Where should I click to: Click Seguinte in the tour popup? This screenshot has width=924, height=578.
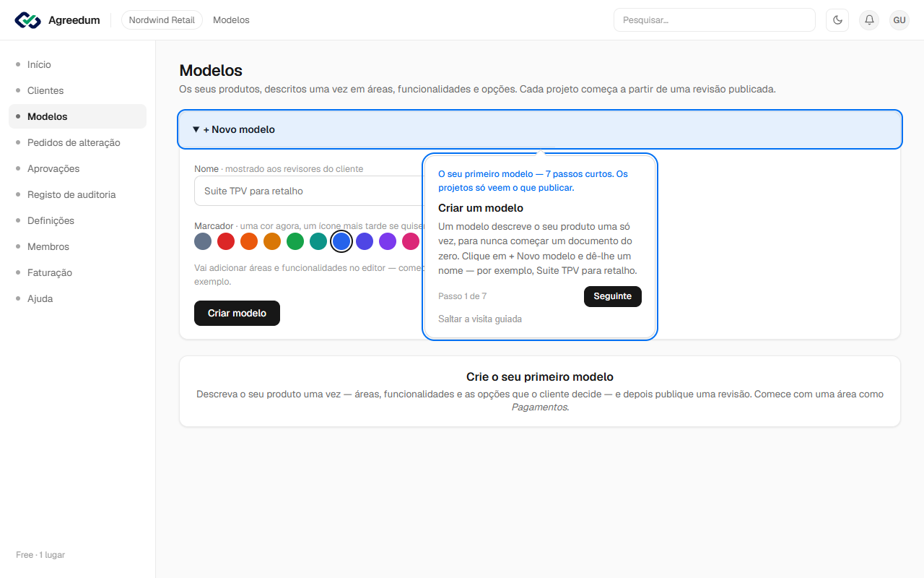pos(612,296)
